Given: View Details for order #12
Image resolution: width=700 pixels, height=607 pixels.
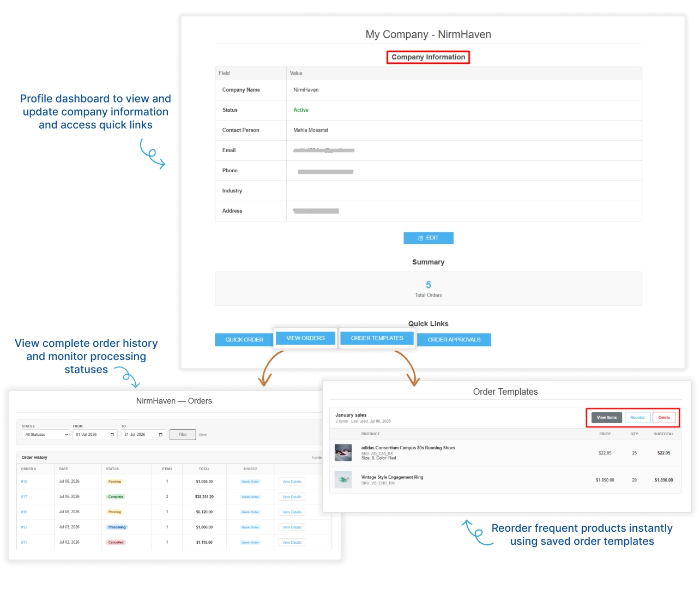Looking at the screenshot, I should [292, 527].
